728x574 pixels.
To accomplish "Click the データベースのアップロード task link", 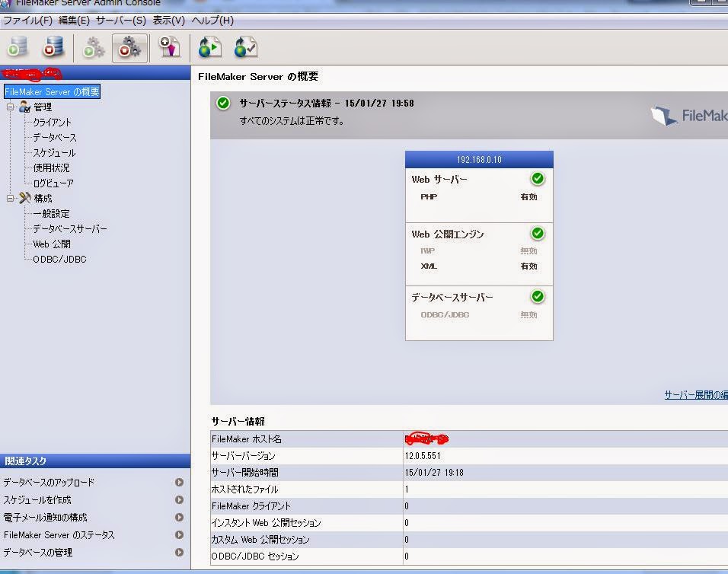I will 49,482.
